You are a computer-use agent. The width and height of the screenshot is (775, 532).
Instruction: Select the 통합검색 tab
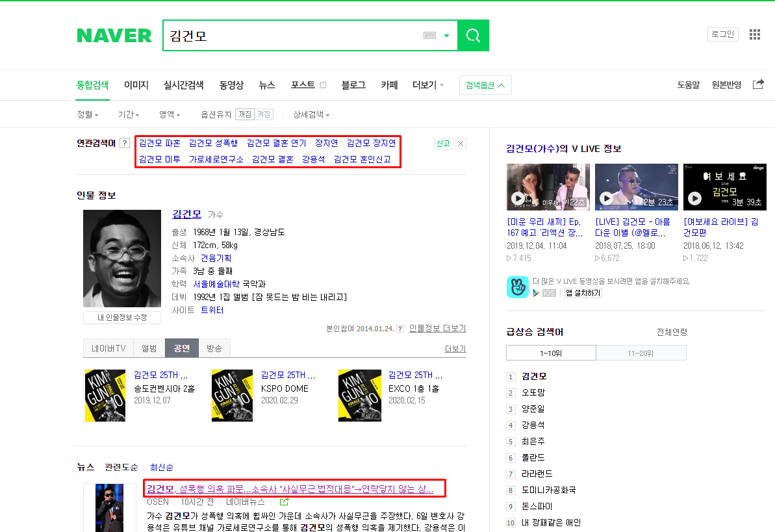coord(92,85)
